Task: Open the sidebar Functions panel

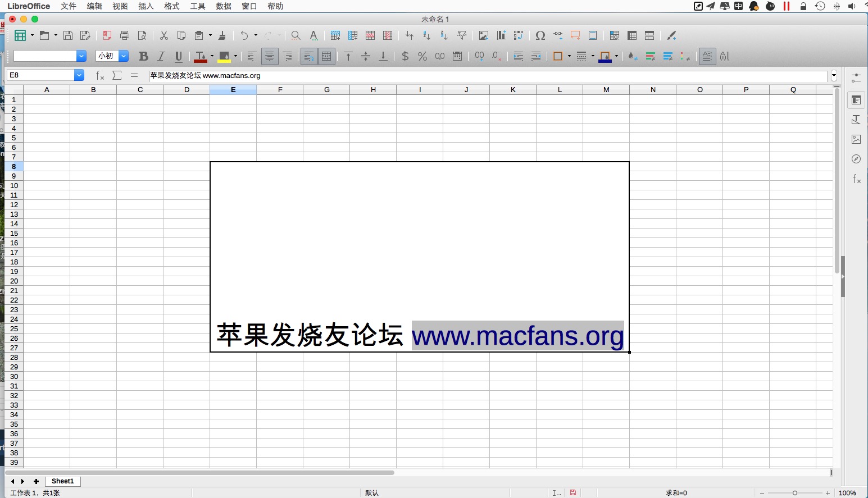Action: point(856,179)
